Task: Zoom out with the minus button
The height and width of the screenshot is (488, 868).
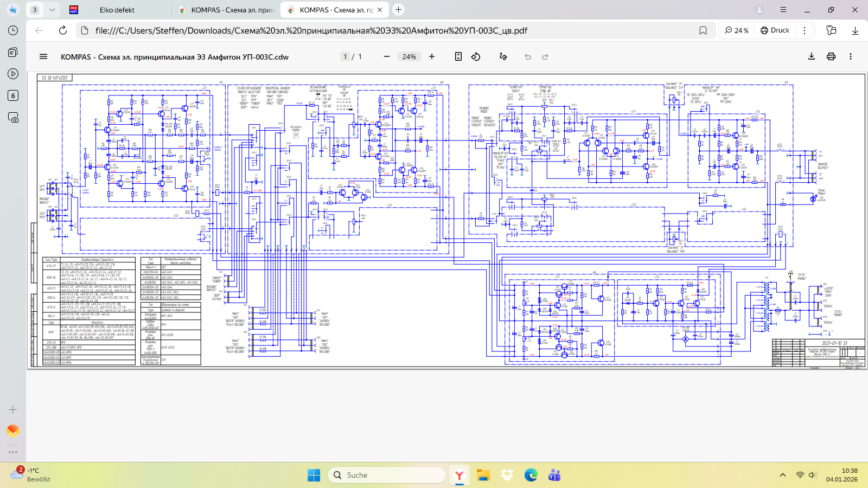Action: point(387,56)
